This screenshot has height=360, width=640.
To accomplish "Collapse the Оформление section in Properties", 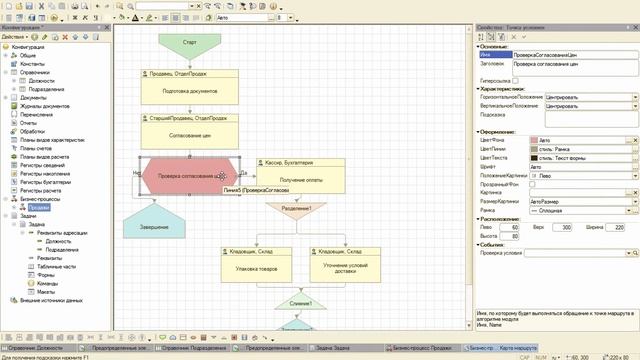I will pyautogui.click(x=478, y=132).
